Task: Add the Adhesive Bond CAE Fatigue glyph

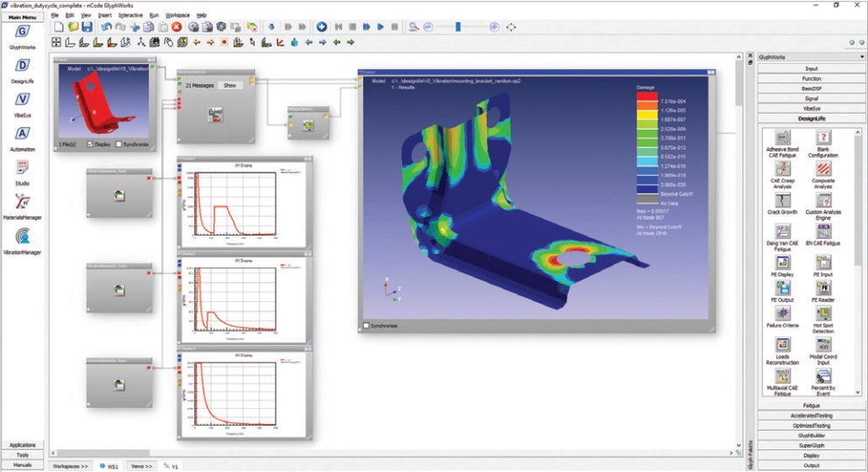Action: coord(782,144)
